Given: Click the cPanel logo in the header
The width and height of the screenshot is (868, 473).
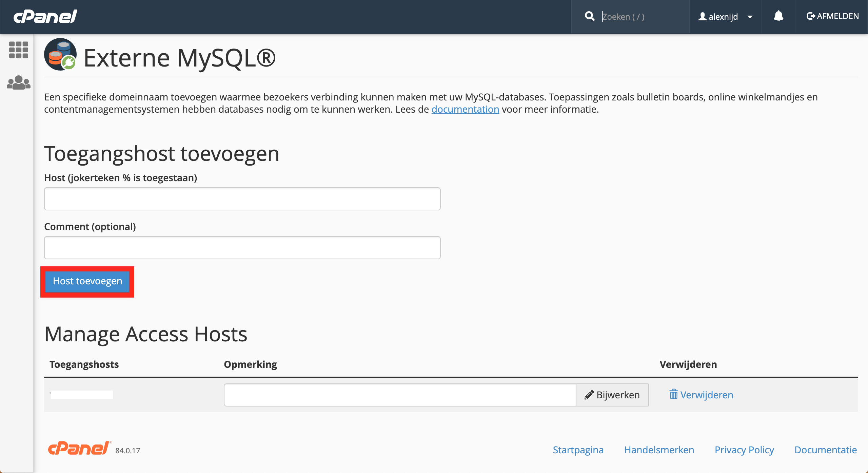Looking at the screenshot, I should click(x=45, y=16).
